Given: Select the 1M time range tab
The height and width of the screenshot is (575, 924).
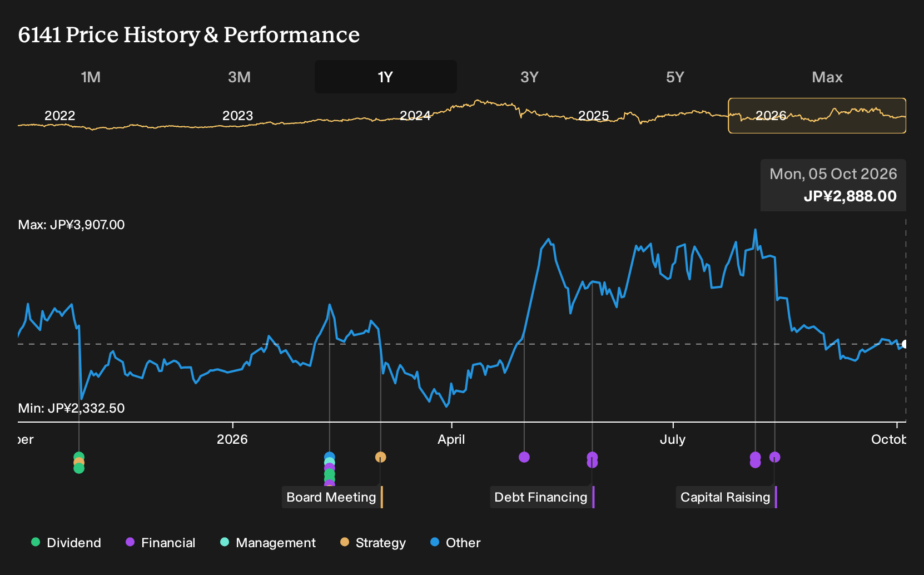Looking at the screenshot, I should point(91,77).
